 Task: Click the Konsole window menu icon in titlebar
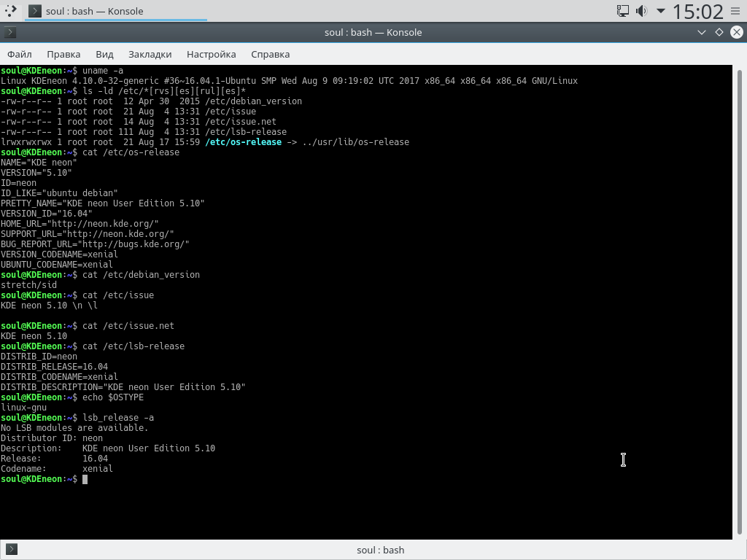click(10, 32)
